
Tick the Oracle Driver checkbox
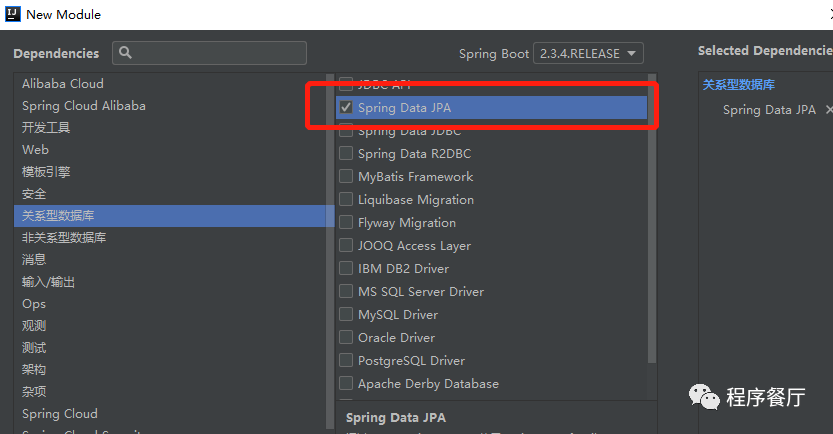346,337
